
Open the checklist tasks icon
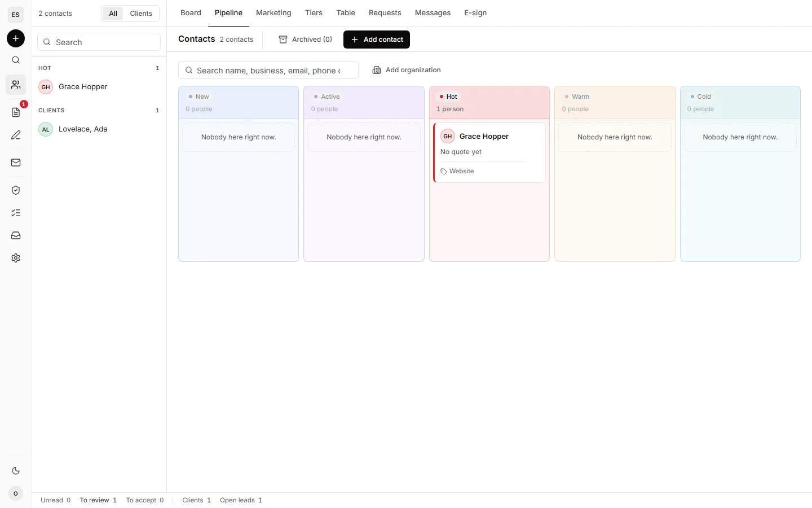pyautogui.click(x=16, y=213)
